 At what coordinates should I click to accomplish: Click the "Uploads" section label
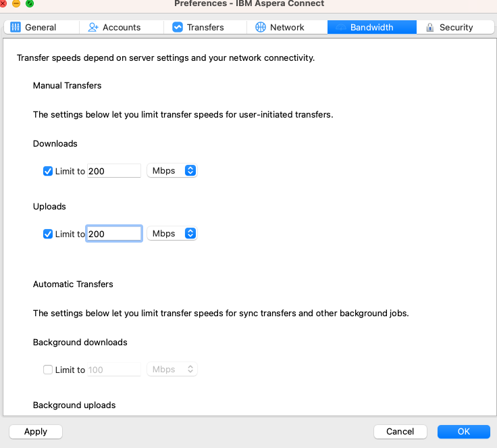pyautogui.click(x=49, y=207)
